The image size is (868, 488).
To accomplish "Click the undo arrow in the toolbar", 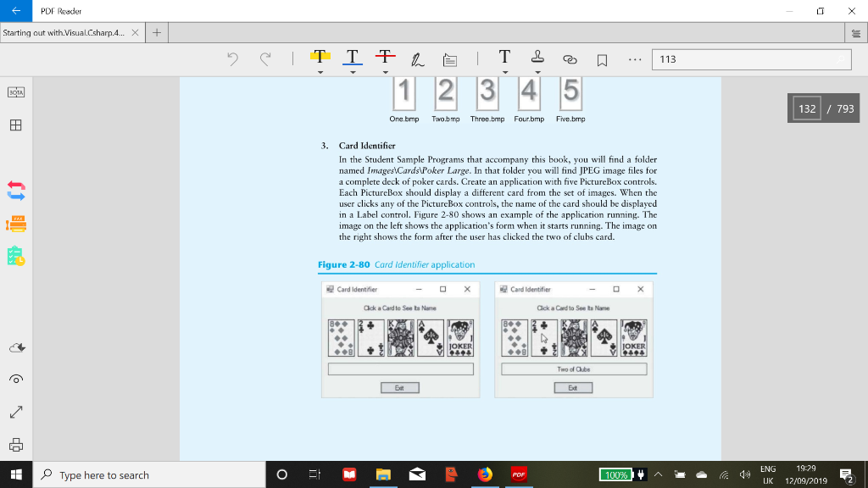I will tap(235, 58).
